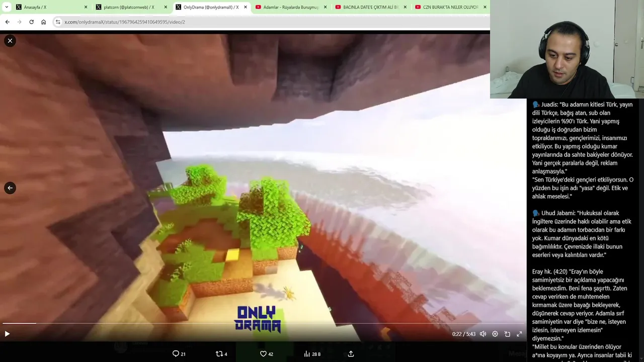The image size is (644, 362).
Task: Close the X video media viewer
Action: (x=10, y=41)
